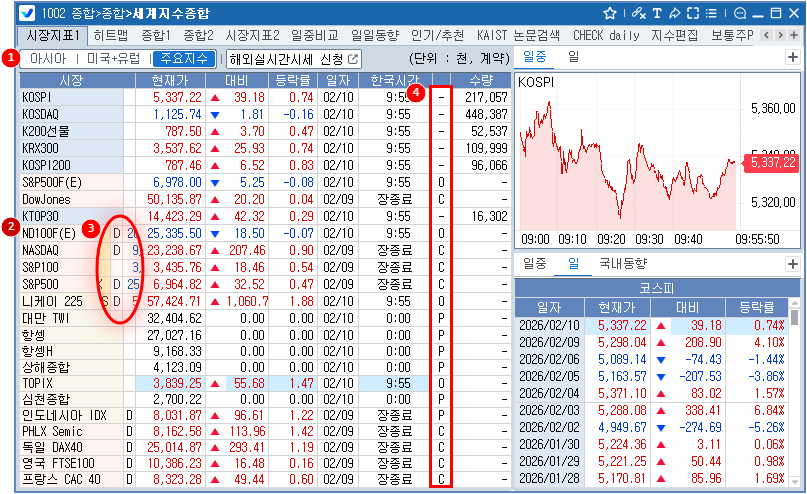Click the fullscreen capture bracket icon
The width and height of the screenshot is (807, 494).
tap(693, 14)
